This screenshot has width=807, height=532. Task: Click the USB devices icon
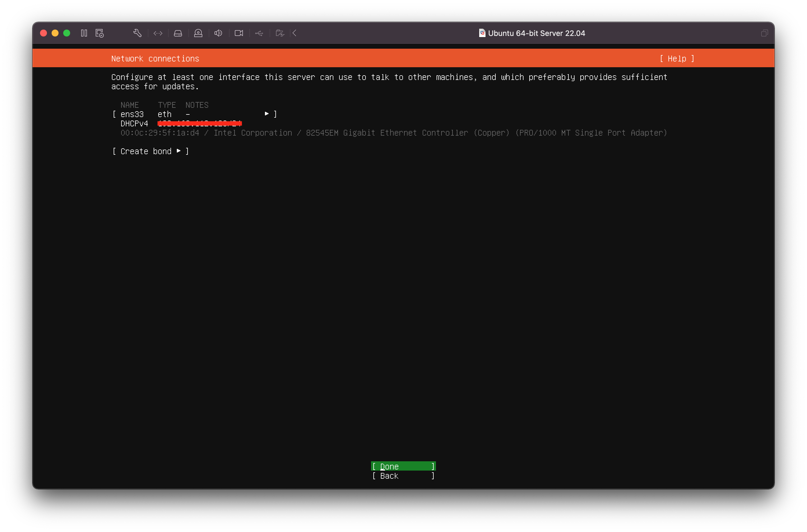[x=259, y=33]
